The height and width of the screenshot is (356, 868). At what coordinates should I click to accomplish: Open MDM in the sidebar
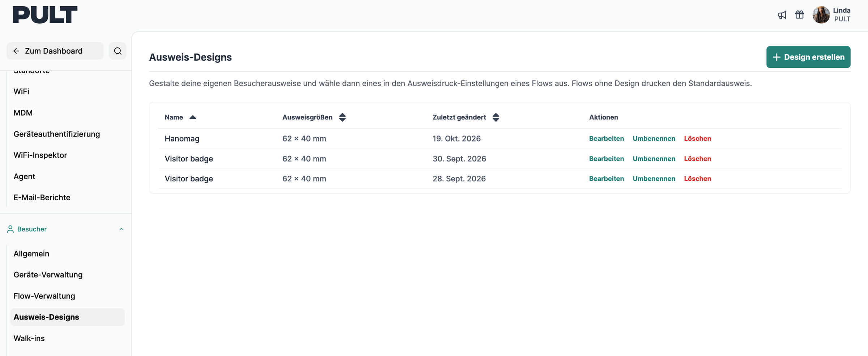click(x=23, y=113)
